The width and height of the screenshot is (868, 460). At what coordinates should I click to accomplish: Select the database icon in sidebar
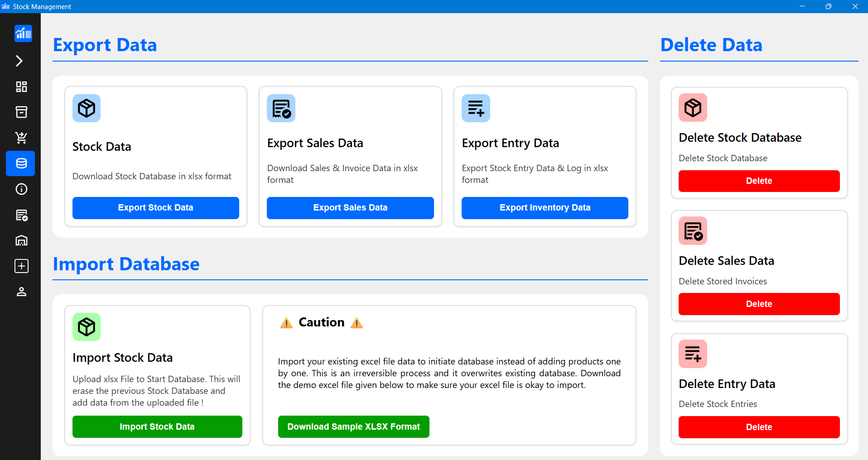(x=21, y=163)
